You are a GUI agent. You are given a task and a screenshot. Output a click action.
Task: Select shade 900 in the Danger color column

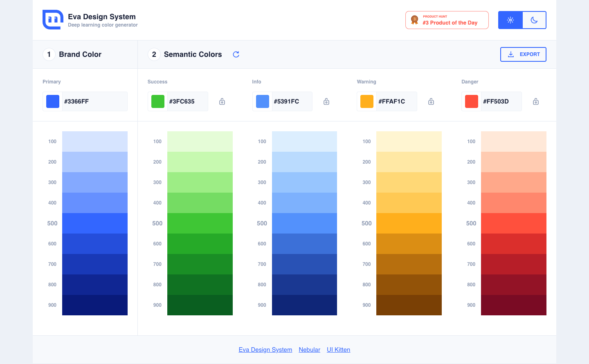tap(514, 305)
